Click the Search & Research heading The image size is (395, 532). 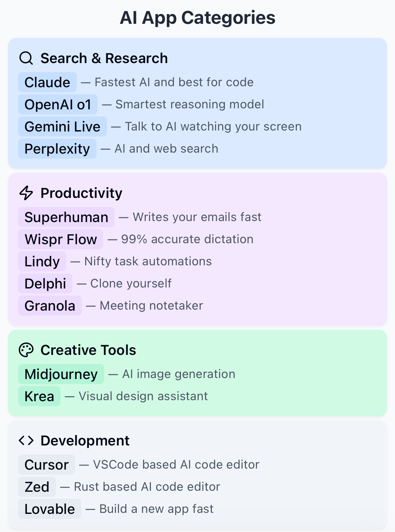tap(104, 58)
